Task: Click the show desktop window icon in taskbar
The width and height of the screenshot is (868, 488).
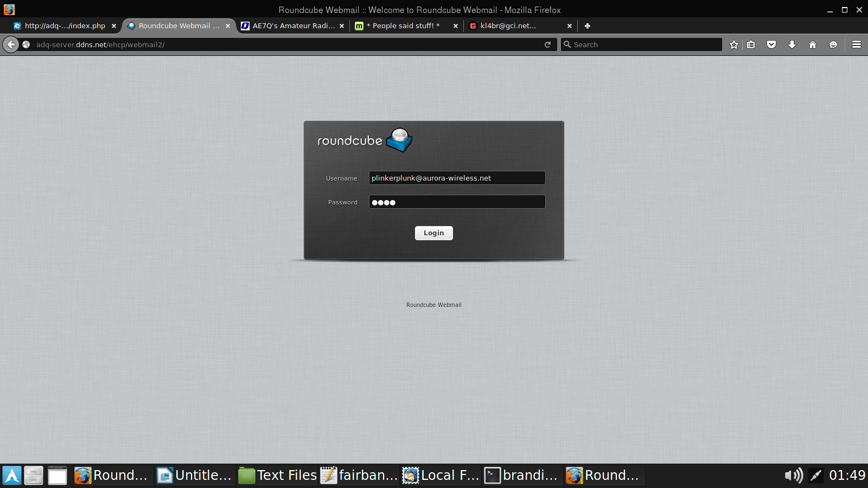Action: coord(58,476)
